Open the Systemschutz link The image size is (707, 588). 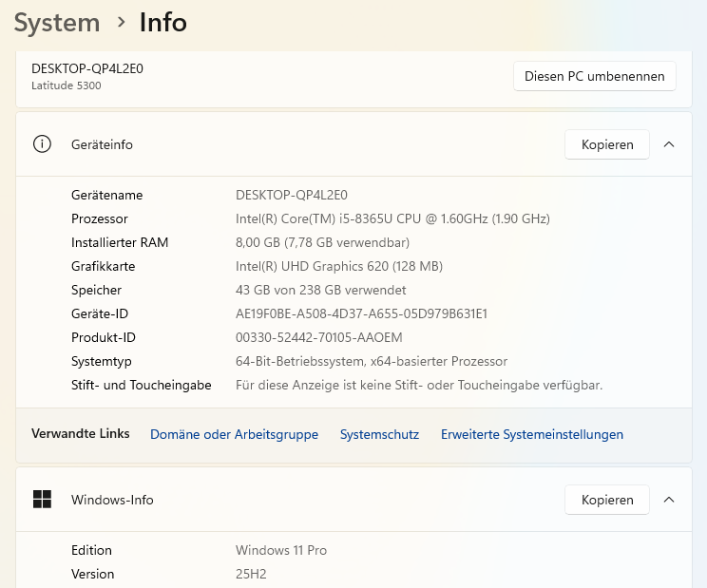pyautogui.click(x=379, y=434)
